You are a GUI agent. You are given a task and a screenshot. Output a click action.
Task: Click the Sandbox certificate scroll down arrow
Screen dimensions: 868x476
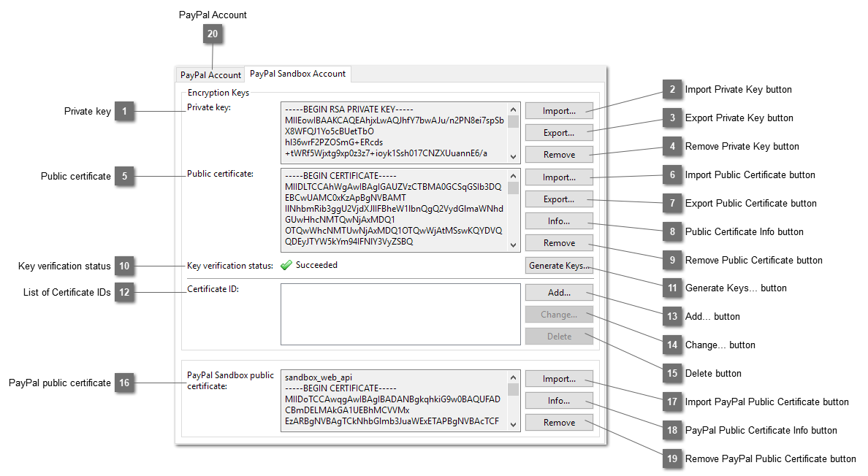tap(513, 425)
